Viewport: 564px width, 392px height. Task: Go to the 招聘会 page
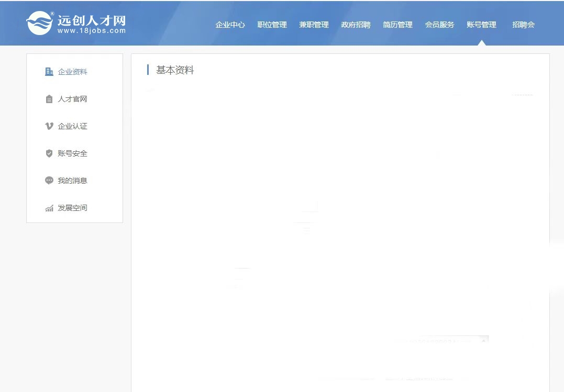point(523,25)
